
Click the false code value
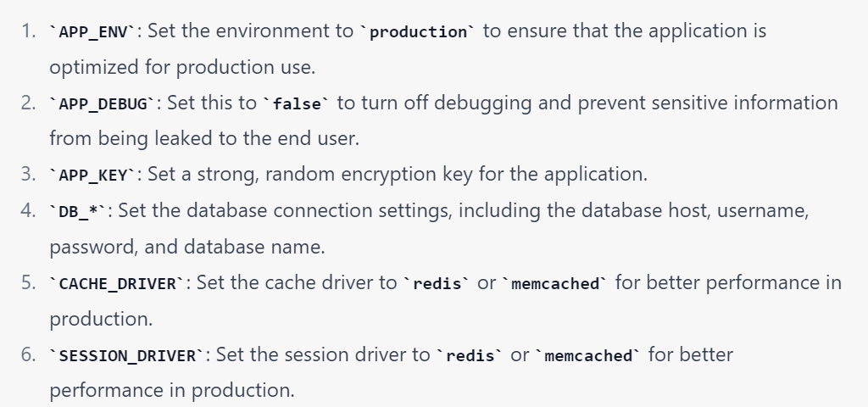tap(297, 104)
